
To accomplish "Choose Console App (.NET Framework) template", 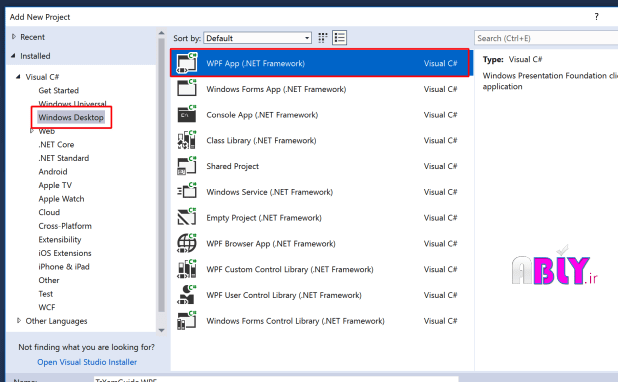I will (x=262, y=115).
